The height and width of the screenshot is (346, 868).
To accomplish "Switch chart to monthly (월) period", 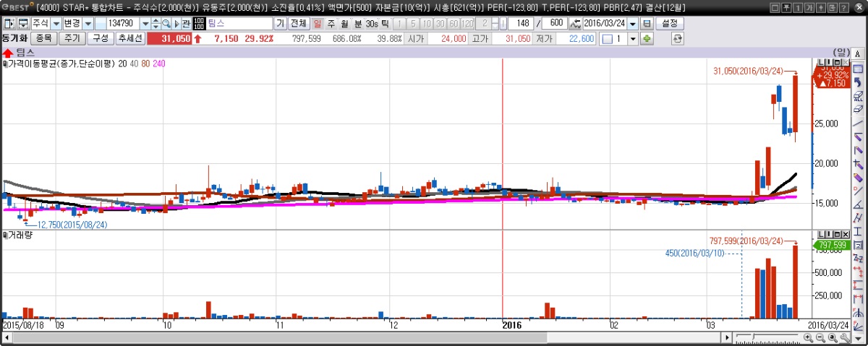I will pyautogui.click(x=344, y=23).
